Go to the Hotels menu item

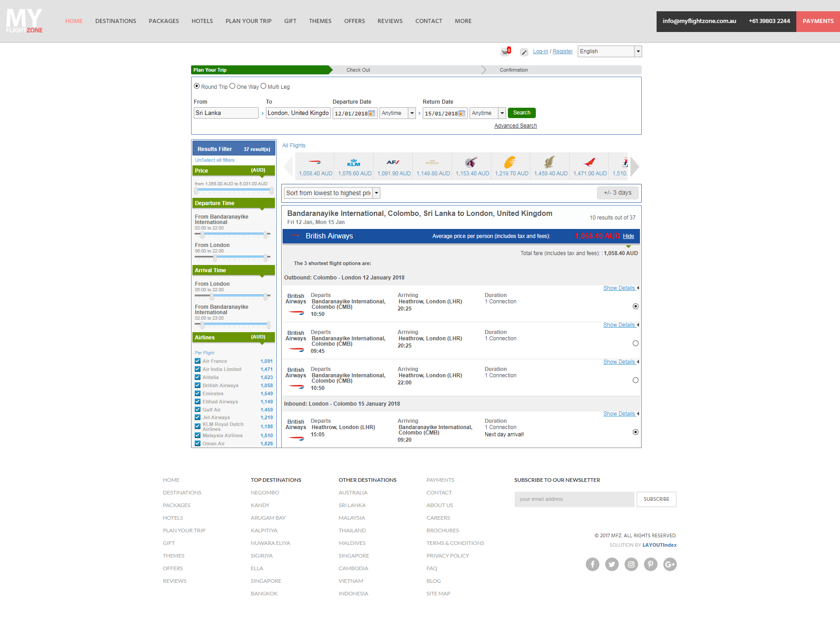coord(202,21)
